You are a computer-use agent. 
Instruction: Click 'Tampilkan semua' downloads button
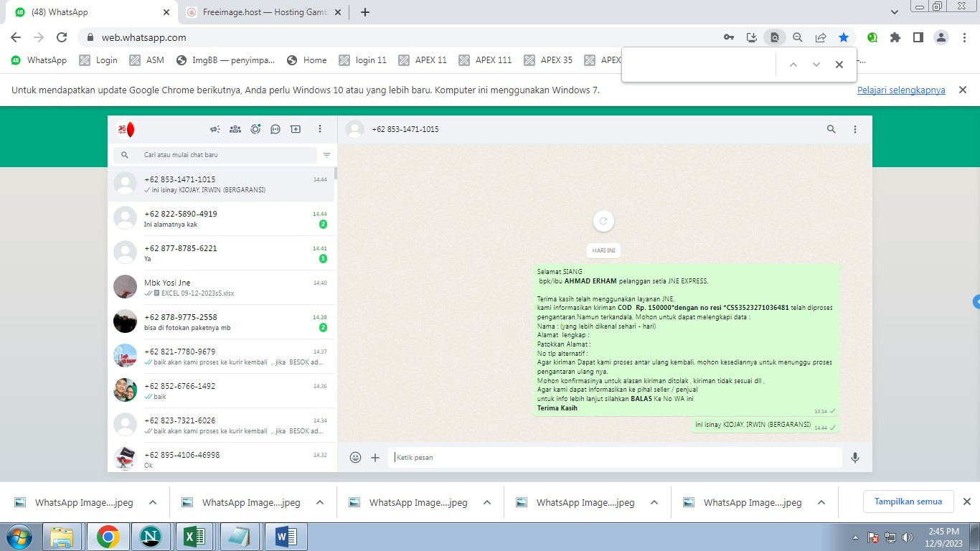point(908,501)
